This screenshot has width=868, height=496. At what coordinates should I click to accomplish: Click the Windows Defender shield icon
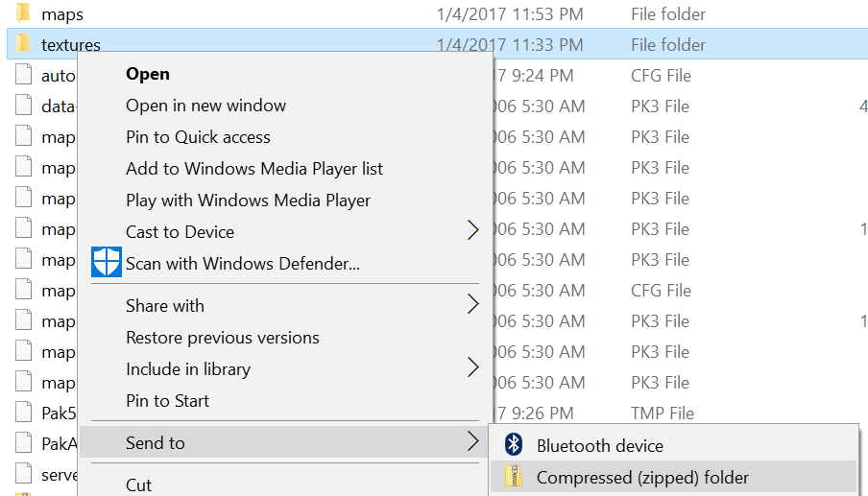coord(107,262)
